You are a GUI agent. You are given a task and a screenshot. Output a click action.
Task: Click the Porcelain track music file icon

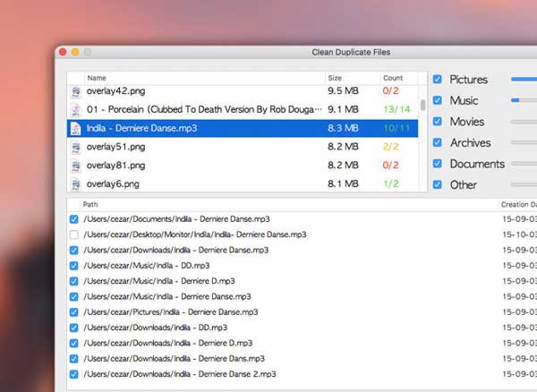point(75,110)
